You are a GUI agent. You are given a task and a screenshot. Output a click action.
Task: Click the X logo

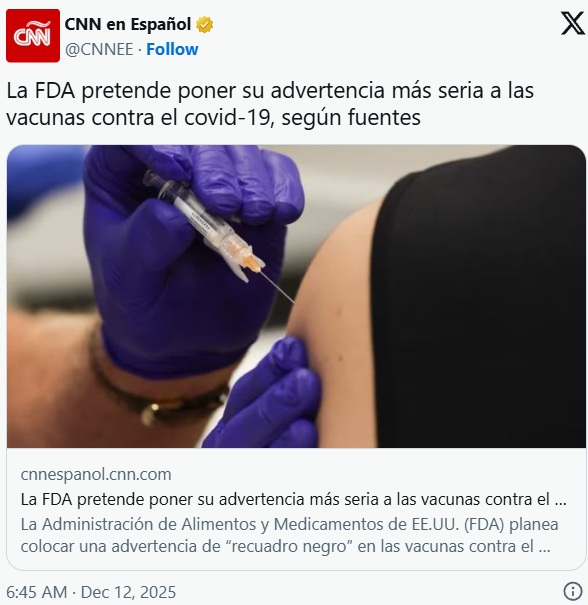tap(573, 24)
